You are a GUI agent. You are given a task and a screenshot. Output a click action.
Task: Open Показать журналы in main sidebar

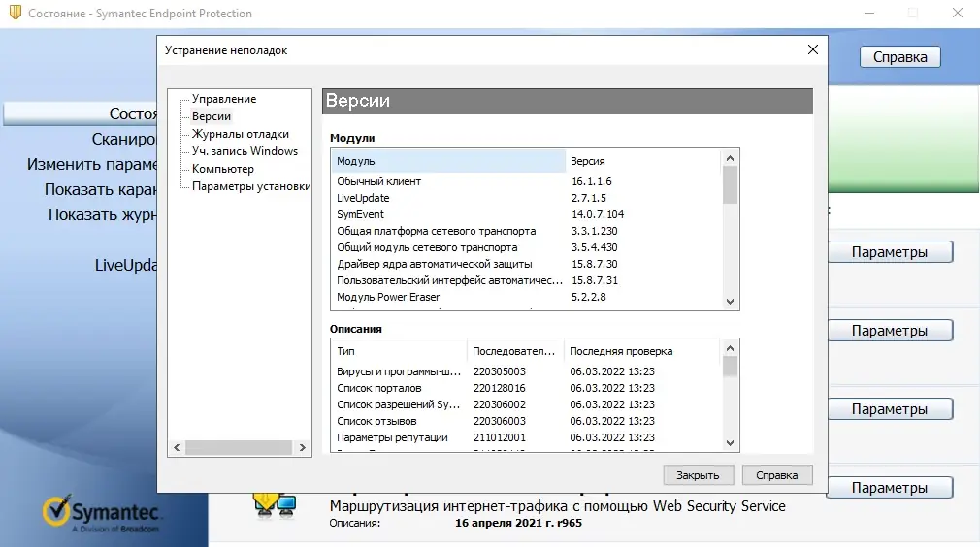(x=103, y=214)
